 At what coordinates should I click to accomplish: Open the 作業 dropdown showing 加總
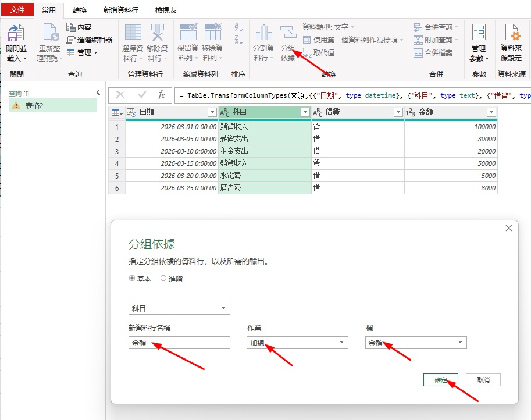297,343
